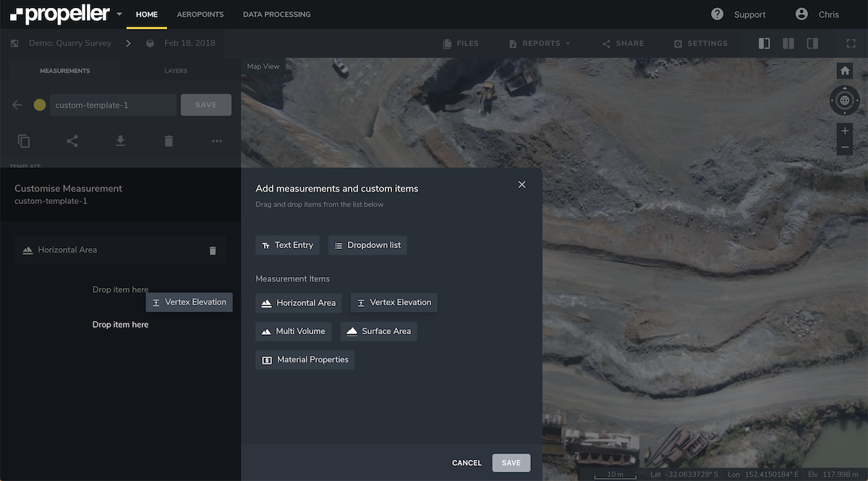Viewport: 868px width, 481px height.
Task: Click the Support help icon
Action: click(717, 14)
